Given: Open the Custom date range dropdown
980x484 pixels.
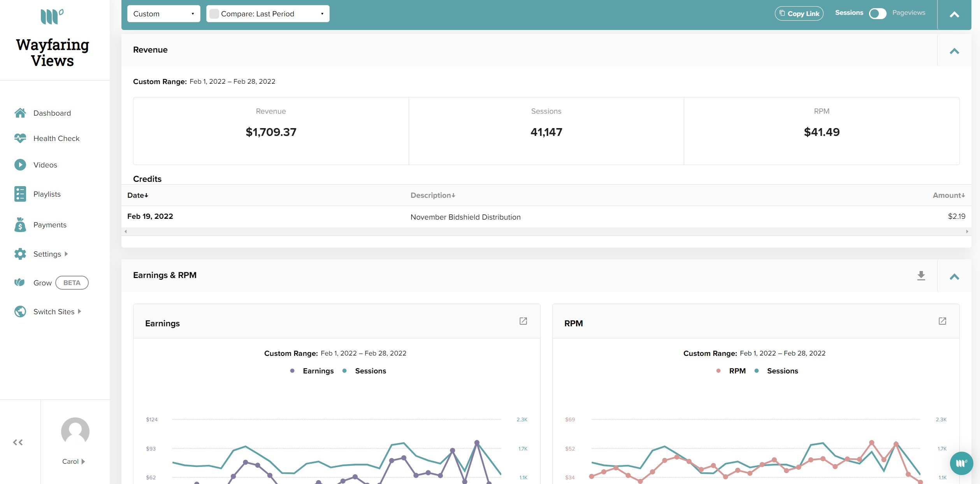Looking at the screenshot, I should click(x=163, y=14).
